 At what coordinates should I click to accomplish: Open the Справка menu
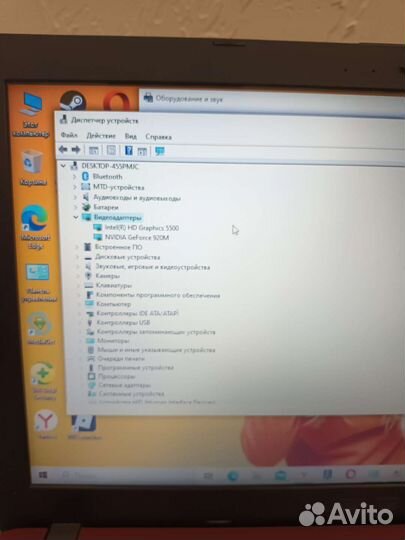tap(158, 137)
